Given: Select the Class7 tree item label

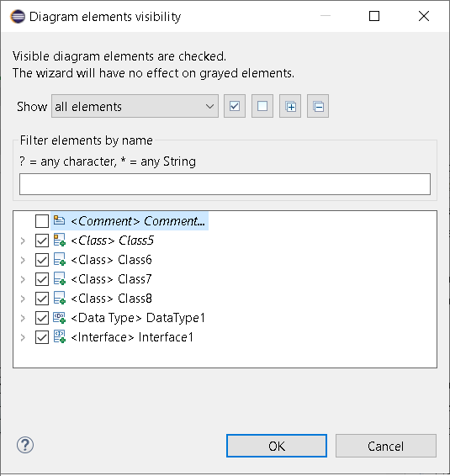Looking at the screenshot, I should [111, 279].
